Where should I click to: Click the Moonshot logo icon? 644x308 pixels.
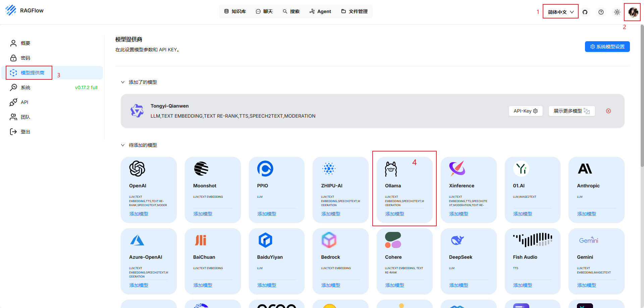201,169
